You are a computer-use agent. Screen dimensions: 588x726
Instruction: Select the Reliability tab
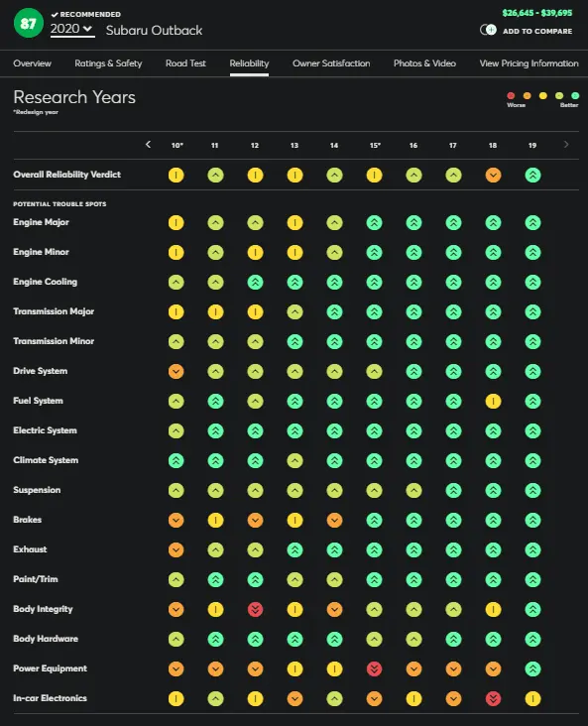[x=249, y=63]
